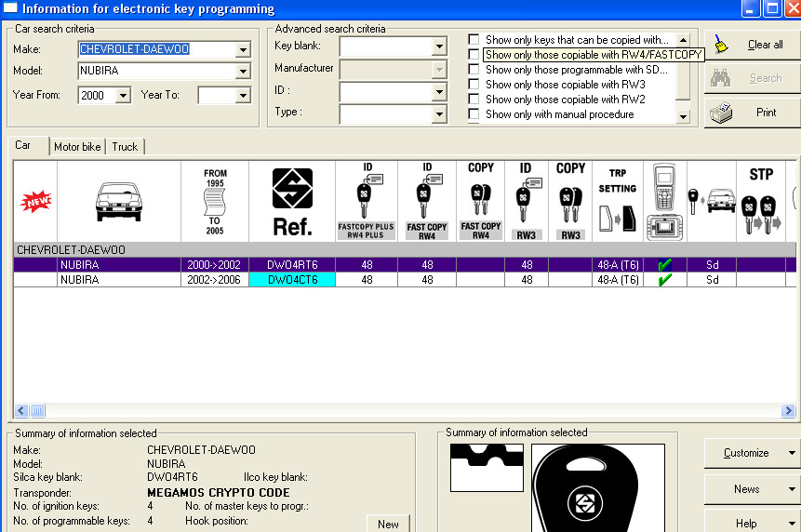
Task: Click the ID RW3 key column header
Action: coord(527,201)
